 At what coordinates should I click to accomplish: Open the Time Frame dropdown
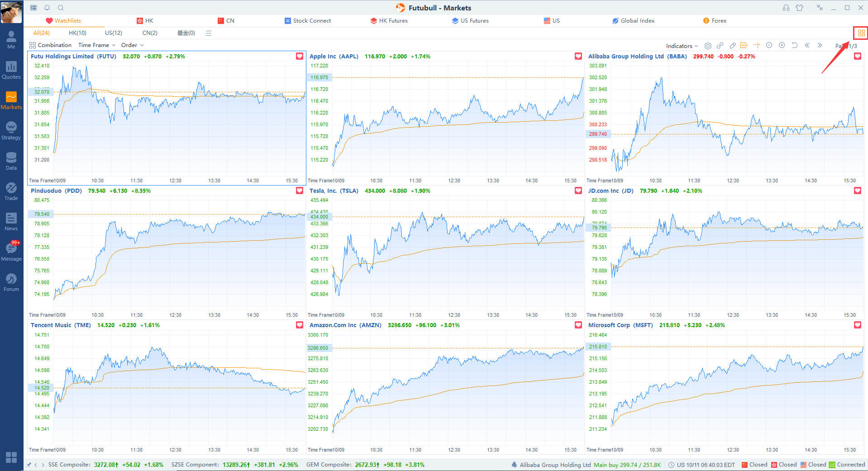point(97,45)
